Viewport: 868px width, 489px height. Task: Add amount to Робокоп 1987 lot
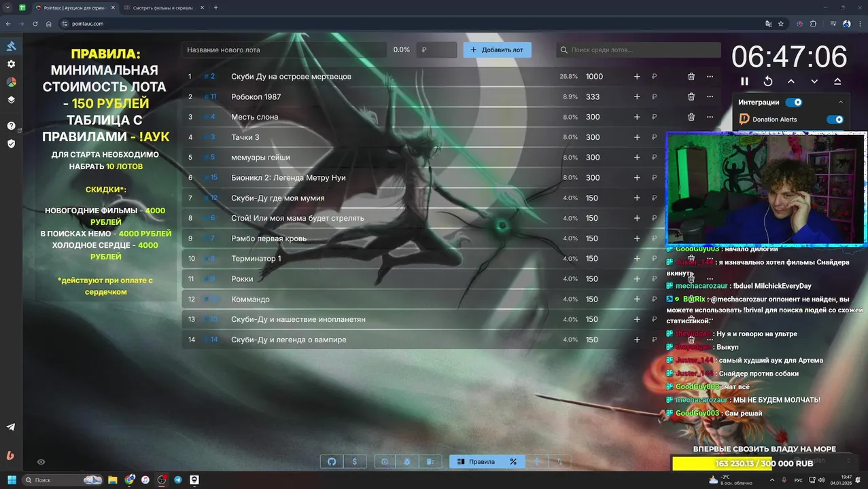click(637, 97)
